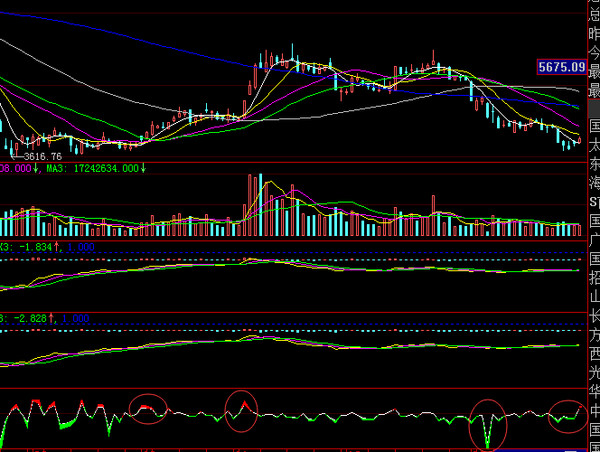The width and height of the screenshot is (600, 452).
Task: Click blue 1.000 value beside -2.828
Action: click(x=75, y=318)
